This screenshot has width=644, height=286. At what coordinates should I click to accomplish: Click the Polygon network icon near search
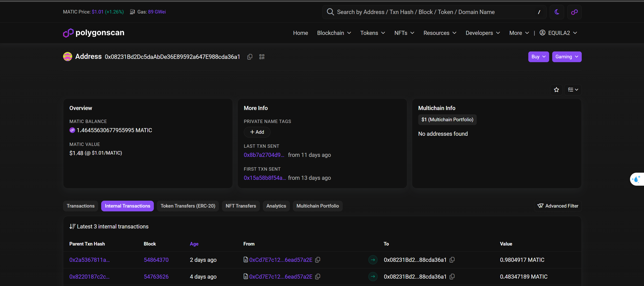[574, 12]
